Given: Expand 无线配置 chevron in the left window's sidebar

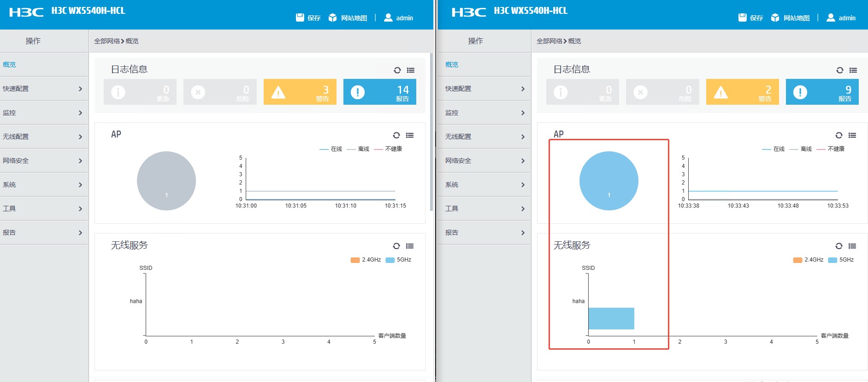Looking at the screenshot, I should (x=80, y=137).
